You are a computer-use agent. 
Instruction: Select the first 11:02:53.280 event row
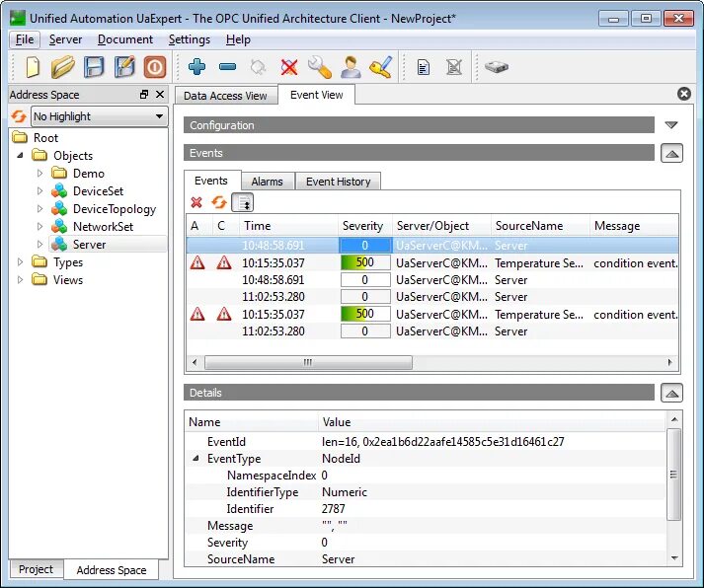click(x=432, y=297)
